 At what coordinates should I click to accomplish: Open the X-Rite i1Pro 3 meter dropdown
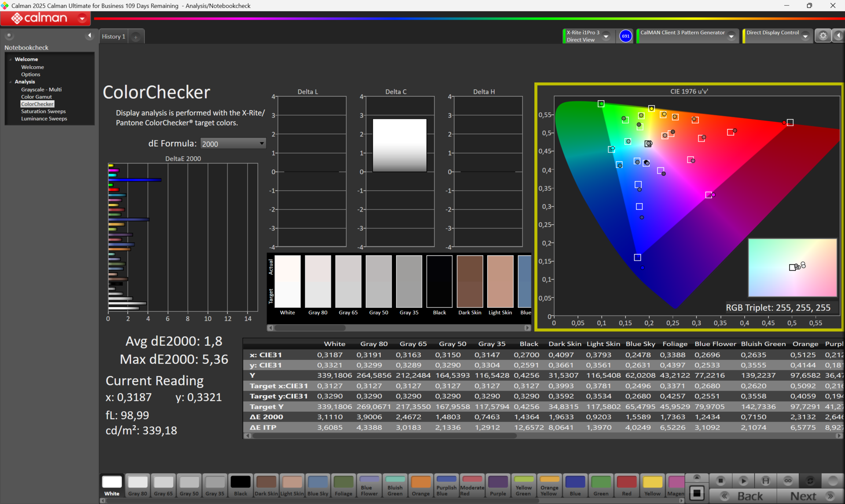click(606, 36)
